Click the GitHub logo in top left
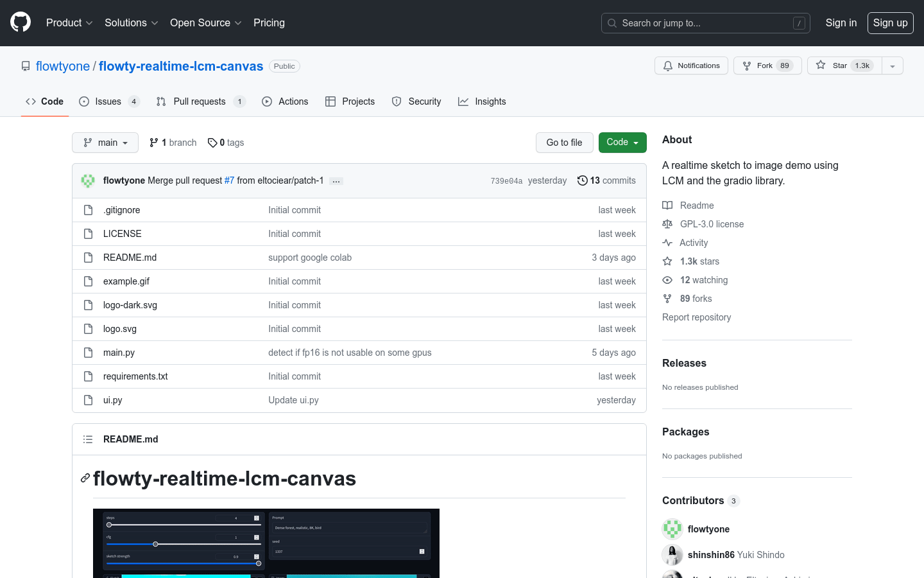924x578 pixels. pyautogui.click(x=20, y=22)
